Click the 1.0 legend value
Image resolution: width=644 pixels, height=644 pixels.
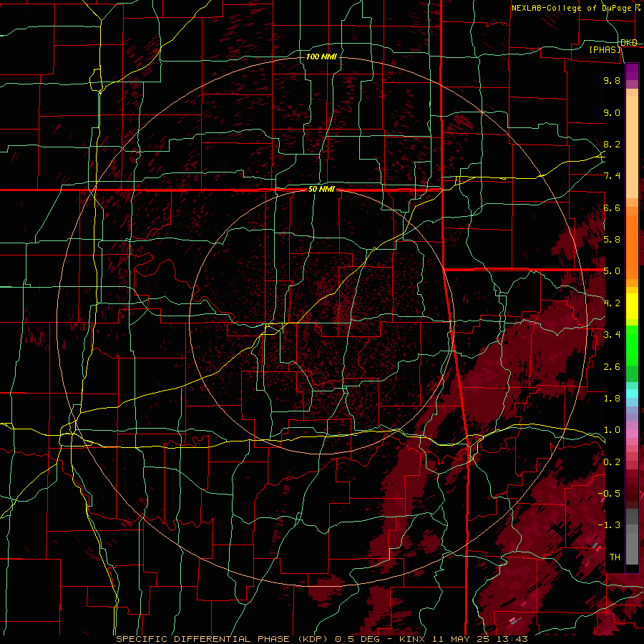tap(612, 431)
